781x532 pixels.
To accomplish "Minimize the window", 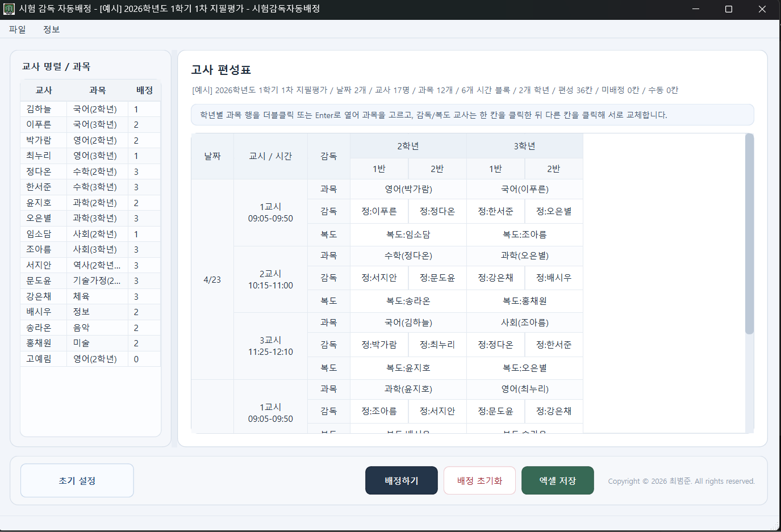I will click(x=696, y=9).
